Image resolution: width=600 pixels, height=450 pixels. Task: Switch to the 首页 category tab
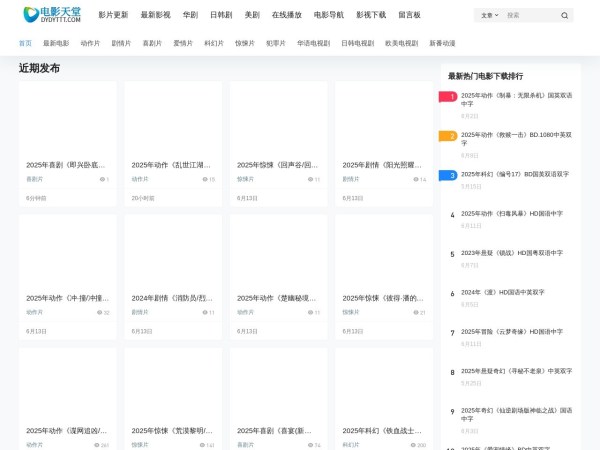[x=25, y=44]
